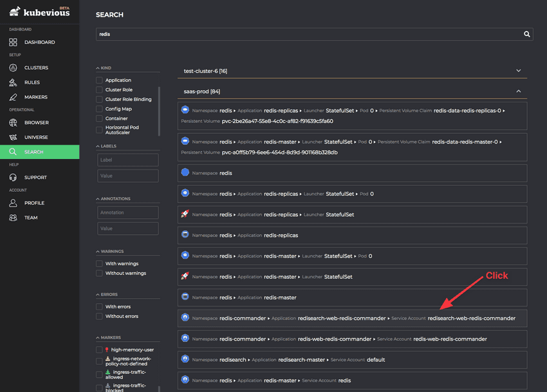Click the kubevious logo at top left

pyautogui.click(x=39, y=11)
